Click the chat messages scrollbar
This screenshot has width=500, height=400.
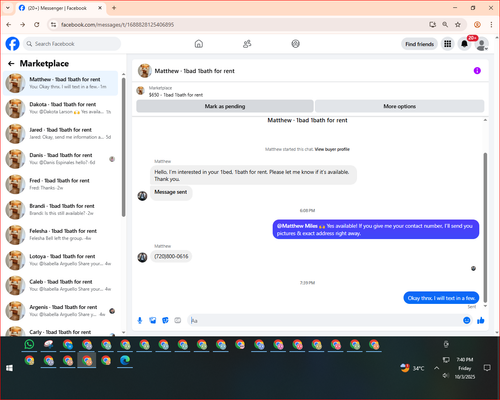click(x=485, y=227)
